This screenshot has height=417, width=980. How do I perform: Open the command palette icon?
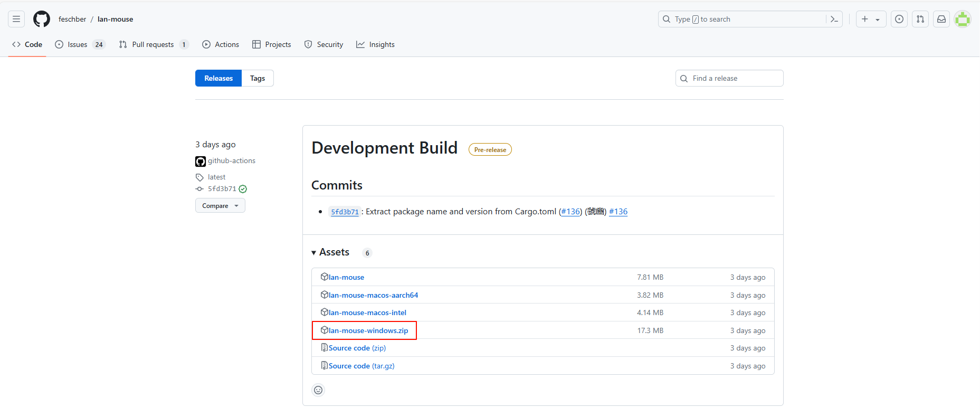[x=834, y=19]
